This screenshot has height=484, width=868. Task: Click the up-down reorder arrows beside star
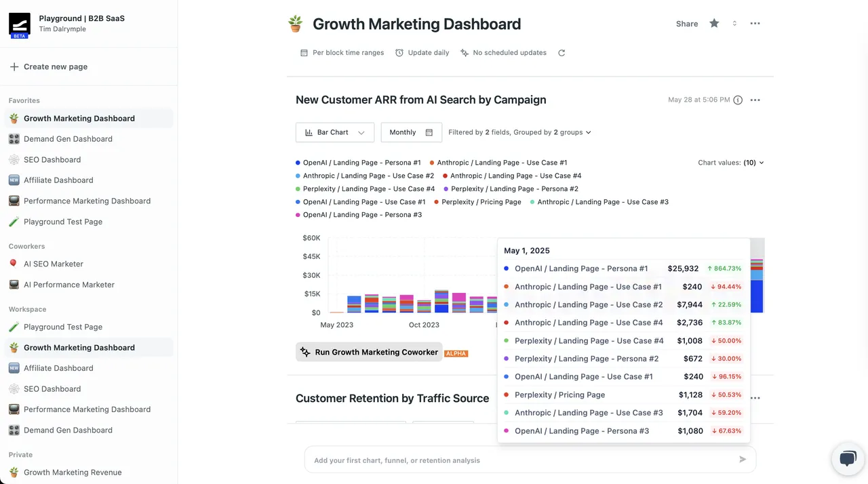[734, 24]
